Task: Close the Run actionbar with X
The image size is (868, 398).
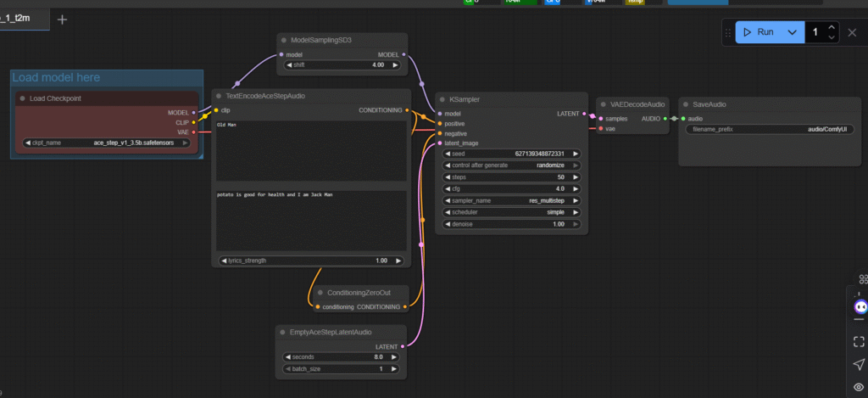Action: tap(852, 32)
